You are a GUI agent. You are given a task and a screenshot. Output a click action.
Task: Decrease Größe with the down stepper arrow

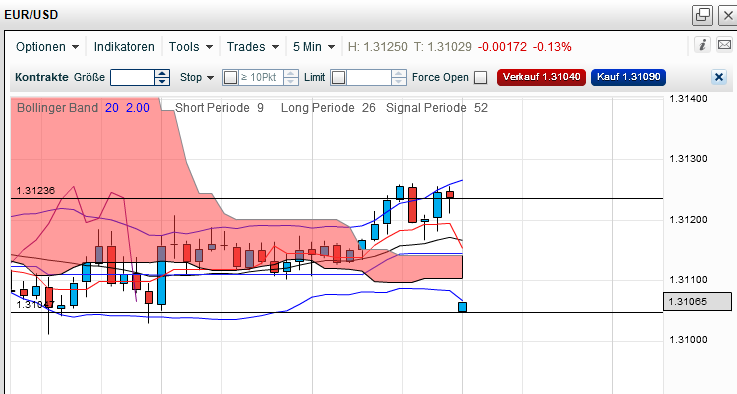[x=162, y=81]
